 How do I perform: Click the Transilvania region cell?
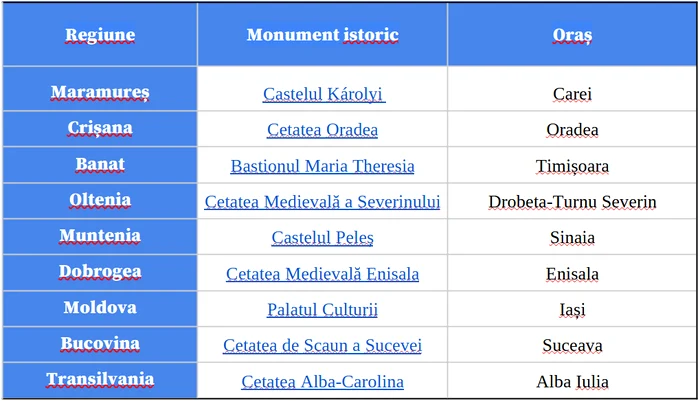(x=100, y=380)
